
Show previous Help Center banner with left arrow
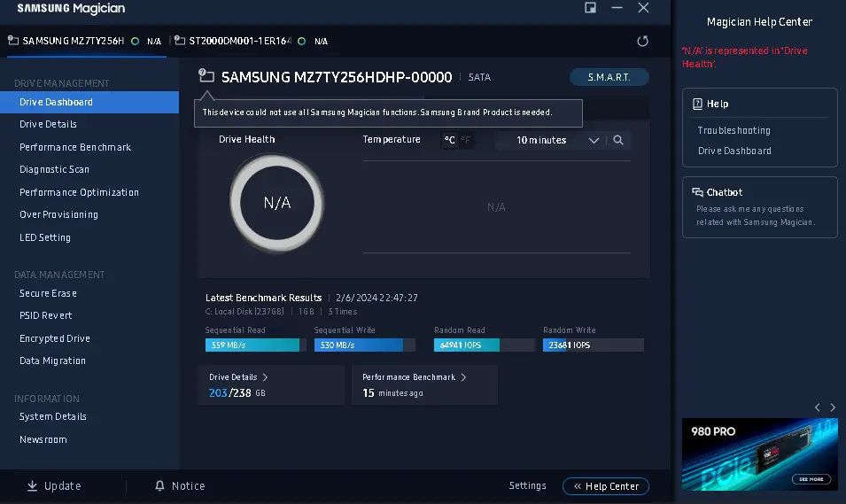pos(818,407)
